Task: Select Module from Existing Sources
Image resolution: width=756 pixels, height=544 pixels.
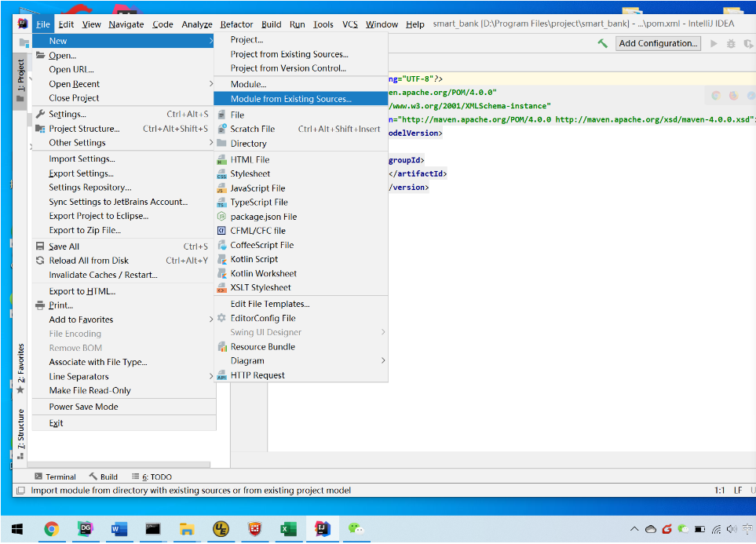Action: point(301,99)
